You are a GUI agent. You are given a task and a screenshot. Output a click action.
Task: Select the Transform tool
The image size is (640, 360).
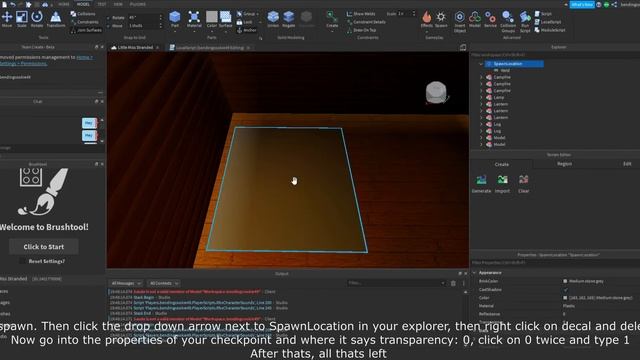tap(56, 19)
